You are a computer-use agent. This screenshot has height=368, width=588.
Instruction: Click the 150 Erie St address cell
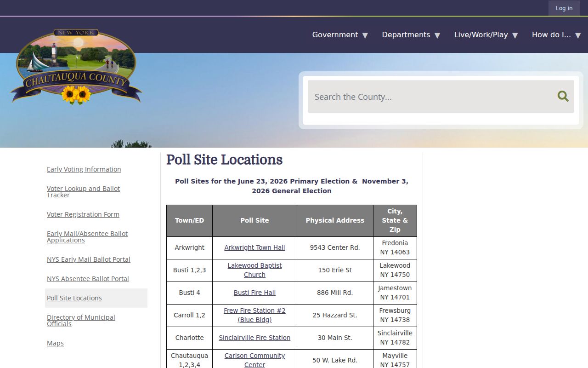click(x=335, y=270)
